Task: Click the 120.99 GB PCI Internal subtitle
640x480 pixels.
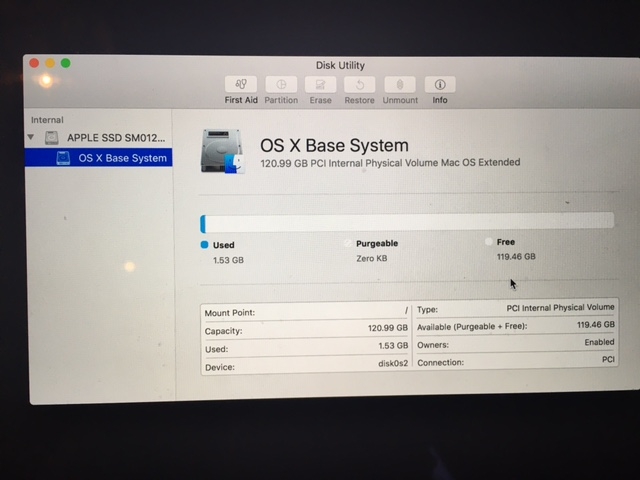Action: [x=390, y=163]
